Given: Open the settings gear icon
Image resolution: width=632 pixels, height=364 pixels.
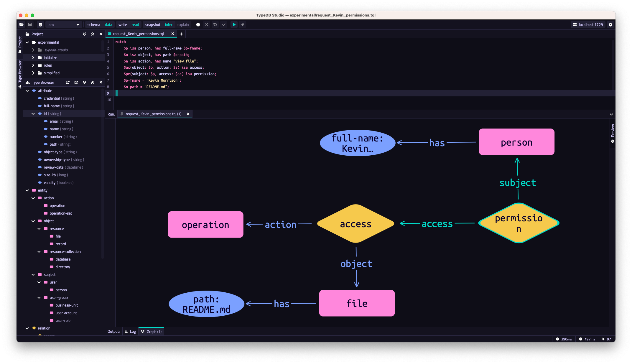Looking at the screenshot, I should 610,25.
